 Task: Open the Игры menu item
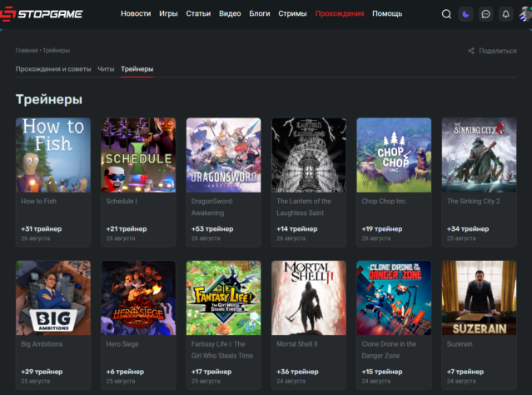[x=168, y=13]
